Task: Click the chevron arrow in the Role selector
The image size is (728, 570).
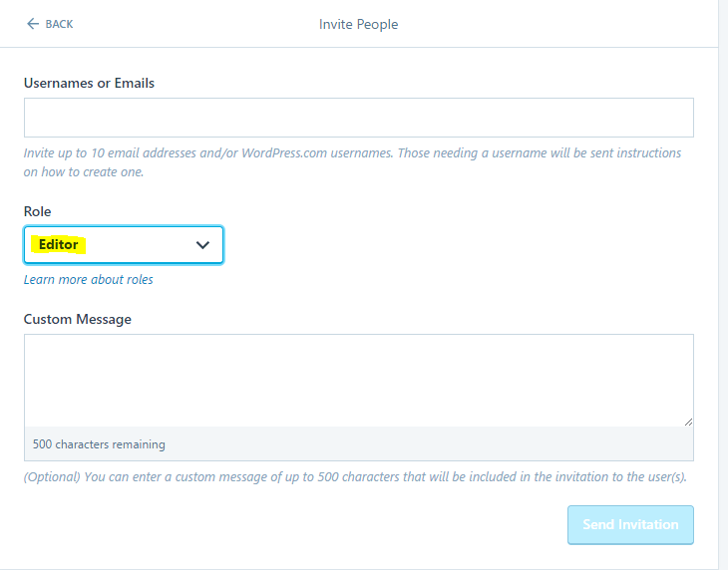Action: 203,245
